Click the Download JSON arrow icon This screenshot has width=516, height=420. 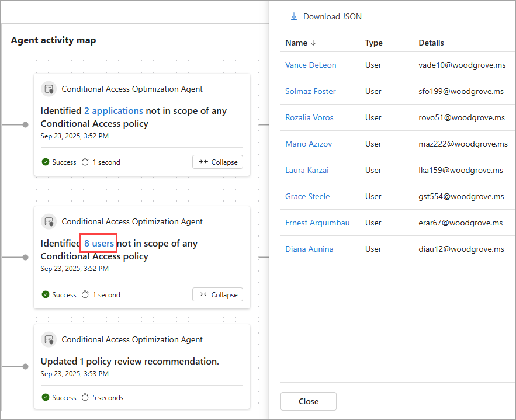coord(294,16)
